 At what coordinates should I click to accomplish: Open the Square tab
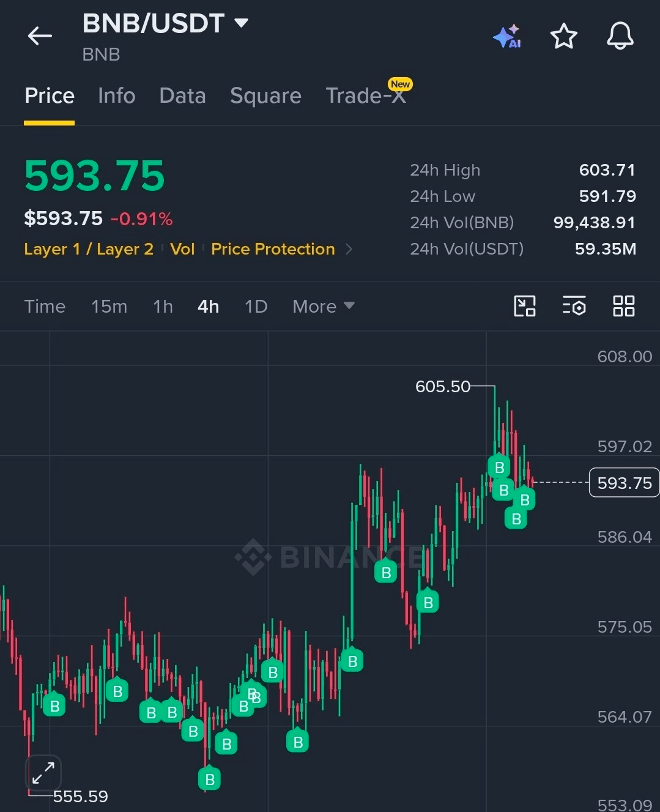[x=265, y=95]
